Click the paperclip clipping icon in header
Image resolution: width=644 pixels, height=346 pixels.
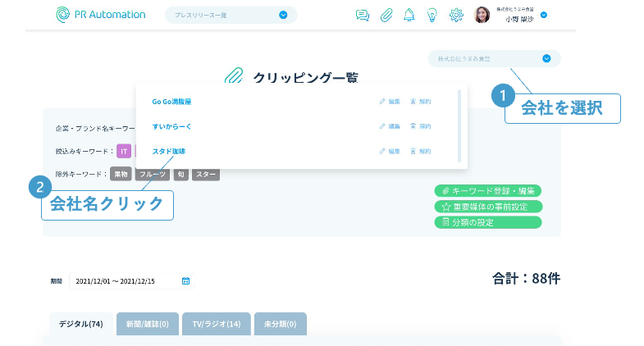click(386, 15)
